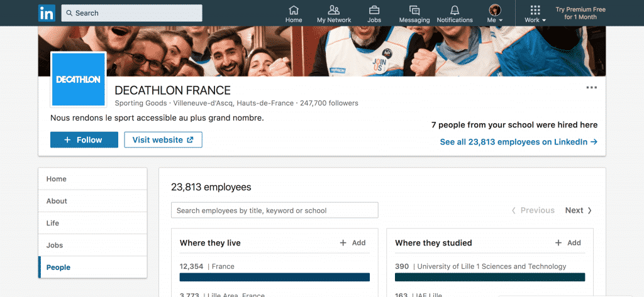Click the France bar in Where they live
The width and height of the screenshot is (644, 297).
click(x=274, y=277)
